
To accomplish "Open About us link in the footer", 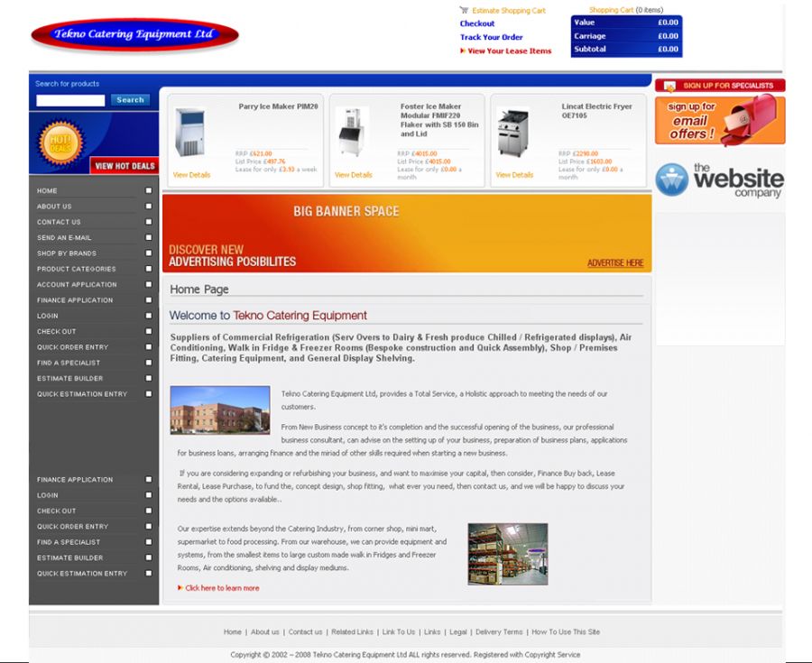I will pos(264,632).
